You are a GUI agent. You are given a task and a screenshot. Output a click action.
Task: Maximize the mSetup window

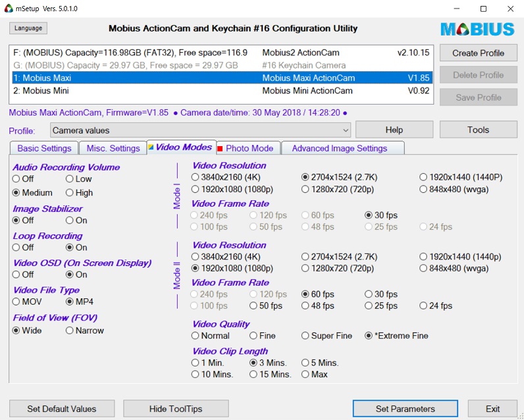click(484, 9)
